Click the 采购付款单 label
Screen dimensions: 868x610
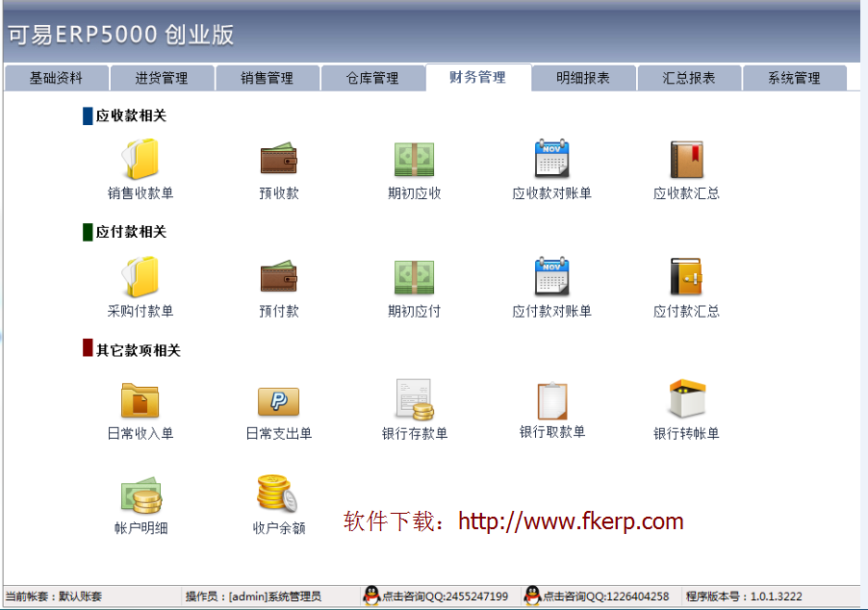(x=140, y=311)
